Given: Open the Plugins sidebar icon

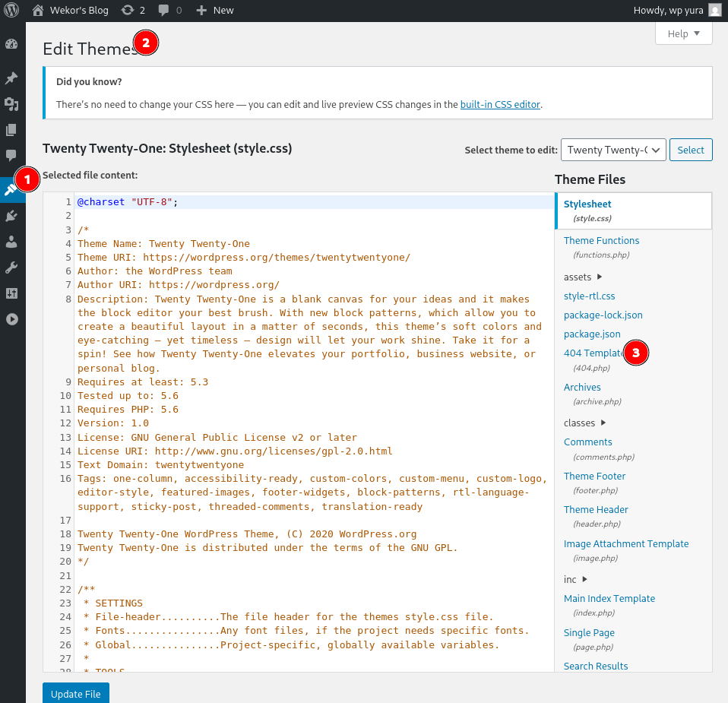Looking at the screenshot, I should [x=11, y=215].
